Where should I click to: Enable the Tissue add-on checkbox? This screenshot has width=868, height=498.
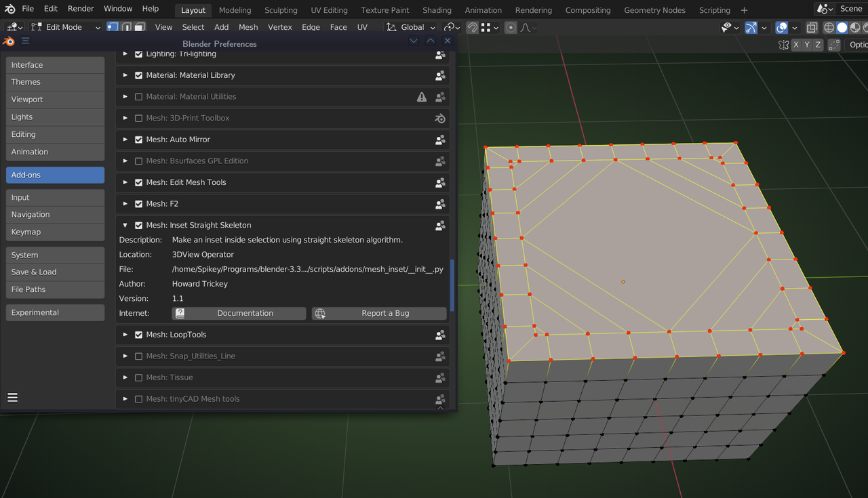[x=139, y=377]
